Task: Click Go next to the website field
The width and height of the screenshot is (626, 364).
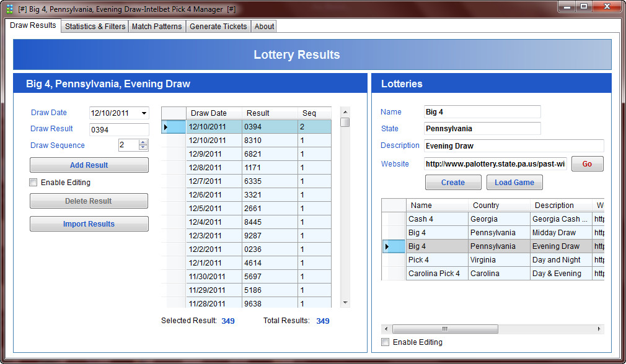Action: (x=586, y=164)
